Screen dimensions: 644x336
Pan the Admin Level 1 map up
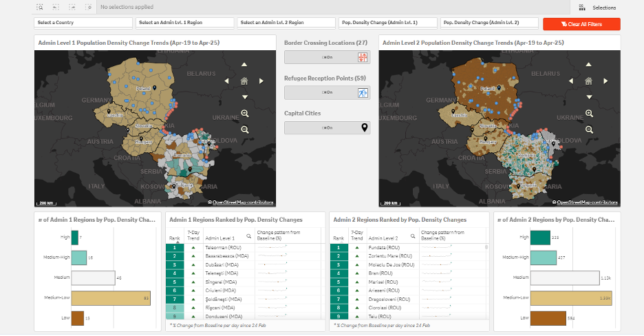(x=244, y=65)
